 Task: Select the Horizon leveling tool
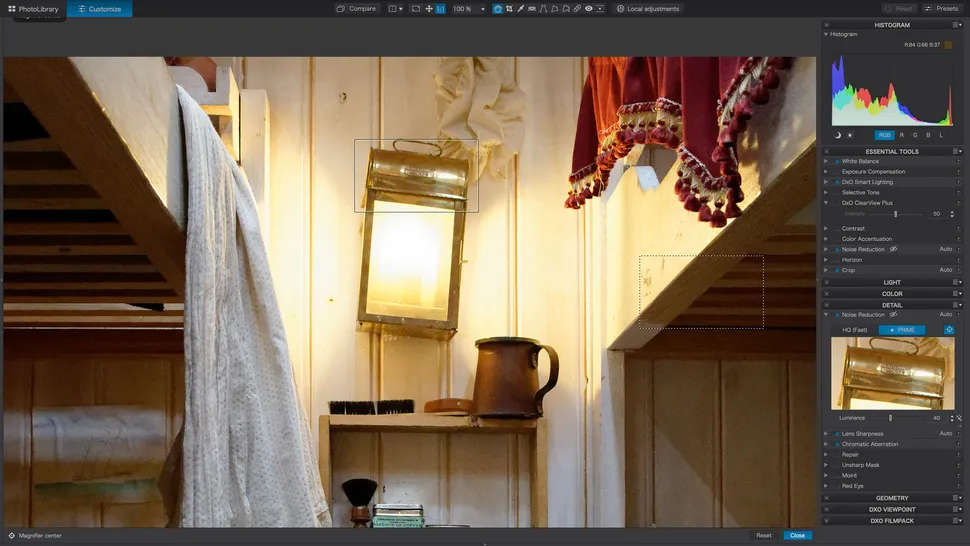531,9
